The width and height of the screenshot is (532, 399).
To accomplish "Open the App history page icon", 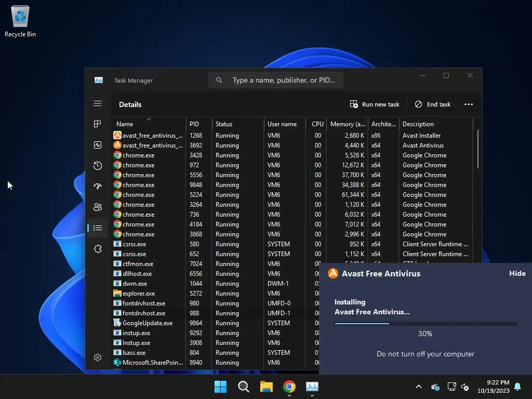I will click(98, 166).
